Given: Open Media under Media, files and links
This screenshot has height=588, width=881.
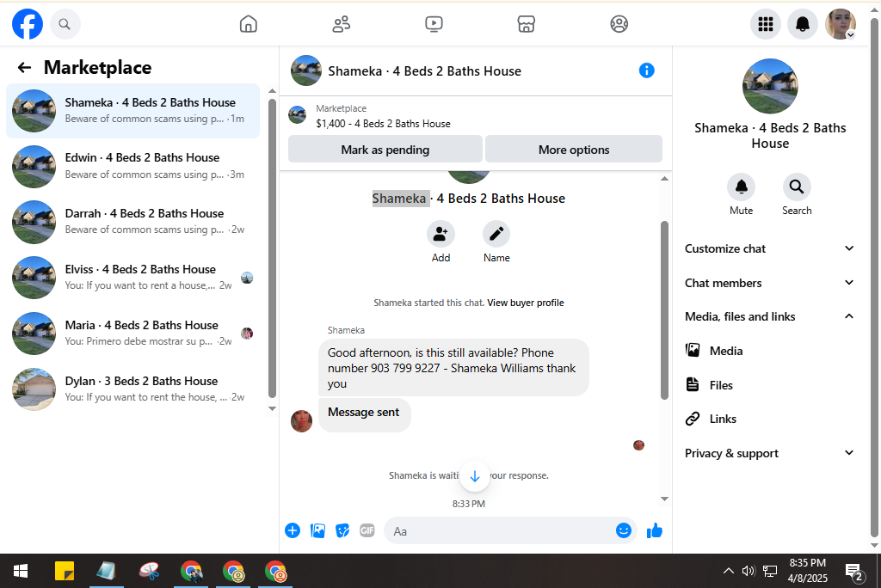Looking at the screenshot, I should tap(769, 351).
